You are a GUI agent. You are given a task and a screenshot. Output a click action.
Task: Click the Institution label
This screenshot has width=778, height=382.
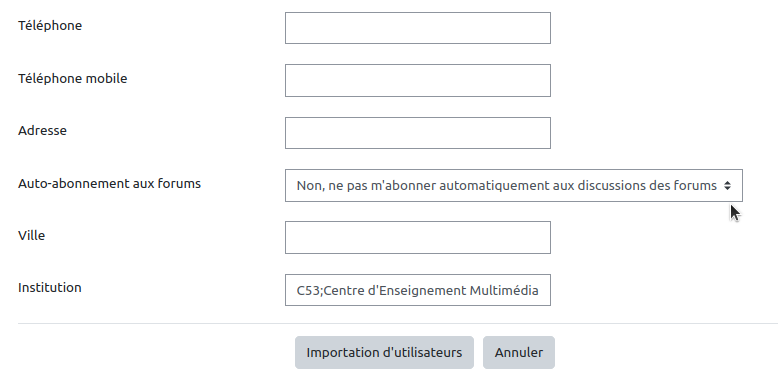50,288
